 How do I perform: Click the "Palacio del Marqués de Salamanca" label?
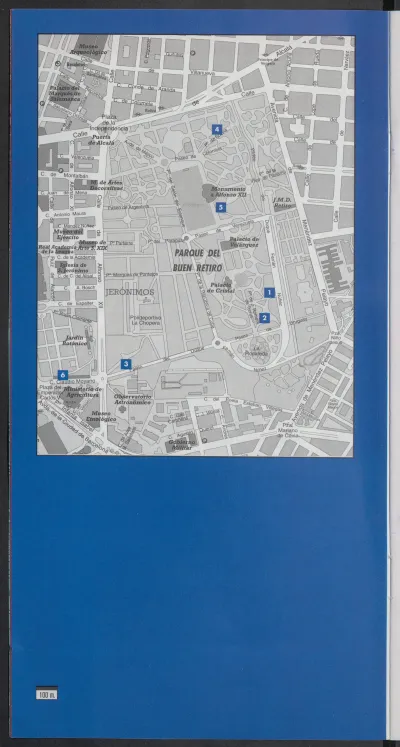(x=65, y=93)
